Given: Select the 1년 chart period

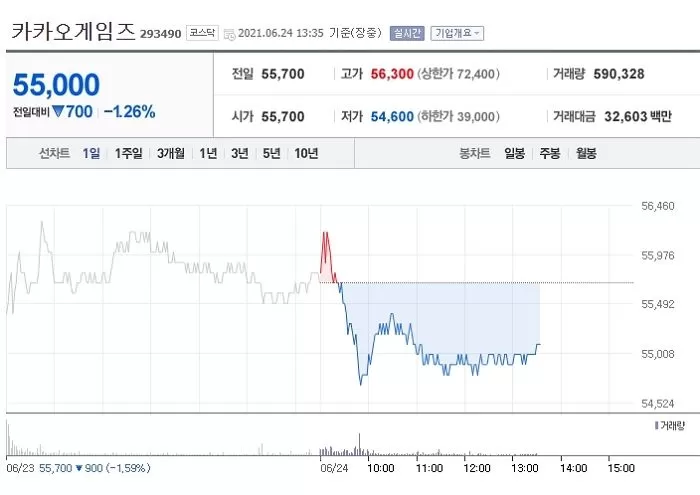Looking at the screenshot, I should (208, 153).
